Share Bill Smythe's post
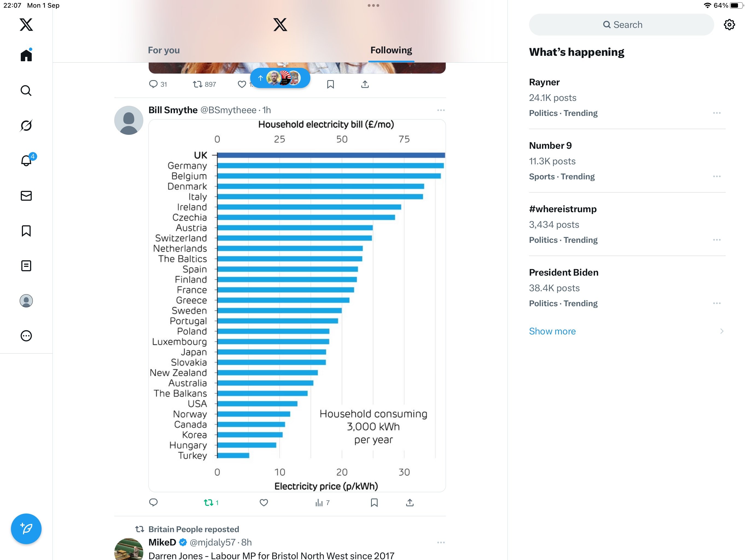747x560 pixels. click(x=410, y=503)
